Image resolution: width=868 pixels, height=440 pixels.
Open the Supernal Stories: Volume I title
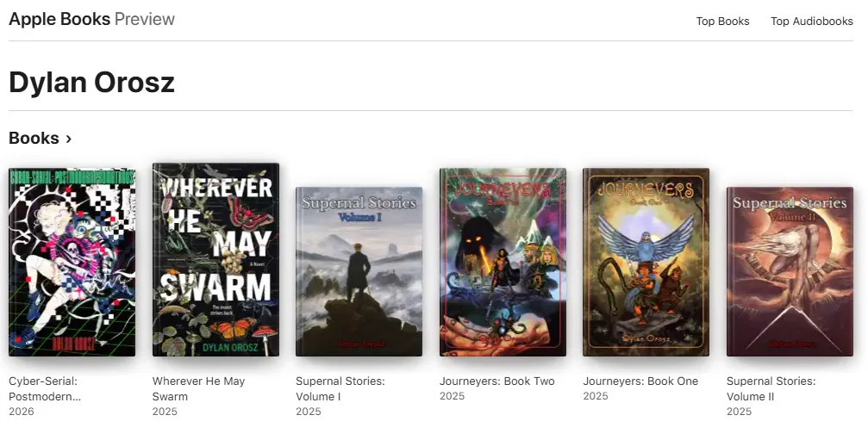(340, 388)
